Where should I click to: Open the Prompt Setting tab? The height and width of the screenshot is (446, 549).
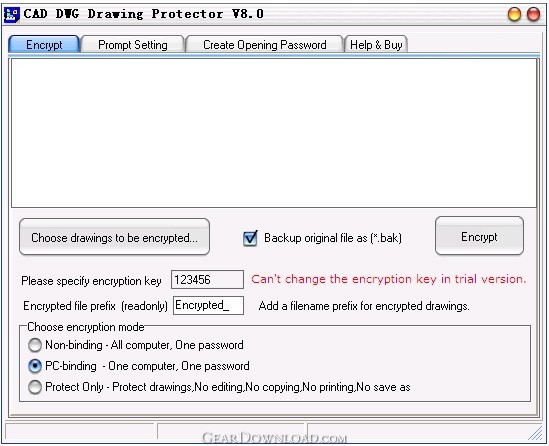point(133,44)
